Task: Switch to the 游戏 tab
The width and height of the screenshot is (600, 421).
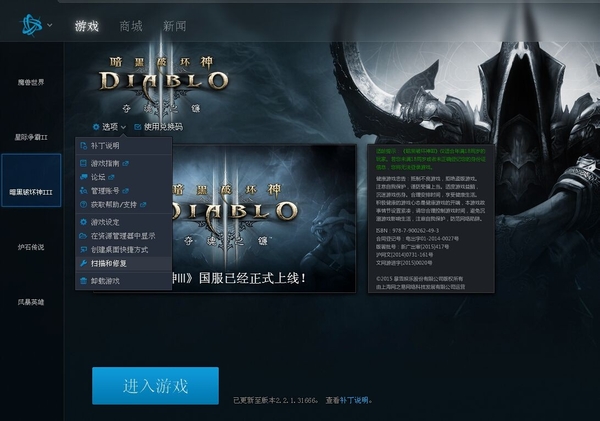Action: pos(87,26)
